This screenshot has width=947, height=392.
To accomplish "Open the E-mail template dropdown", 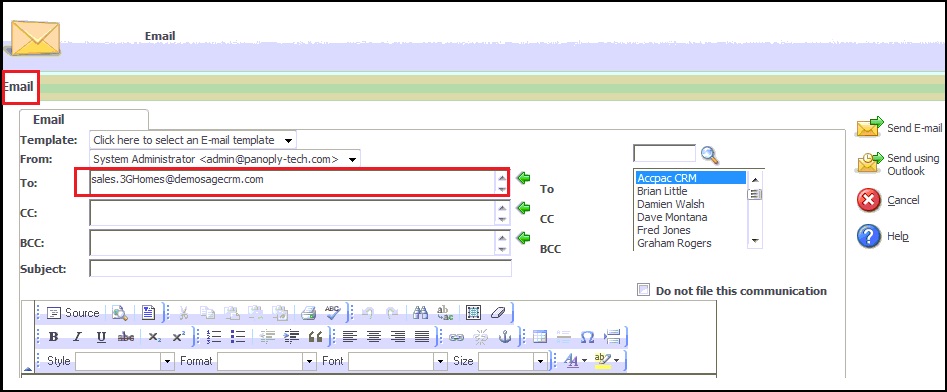I will click(x=289, y=140).
